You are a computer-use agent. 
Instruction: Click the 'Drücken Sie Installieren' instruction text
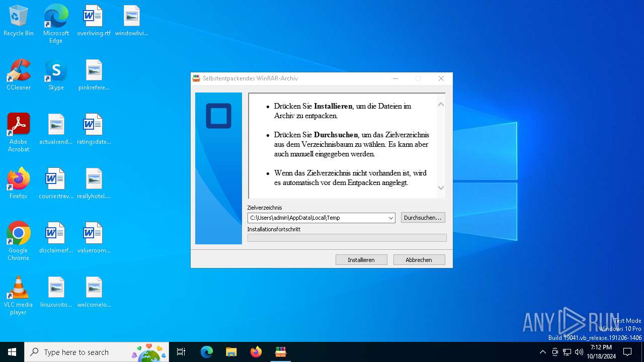point(343,111)
